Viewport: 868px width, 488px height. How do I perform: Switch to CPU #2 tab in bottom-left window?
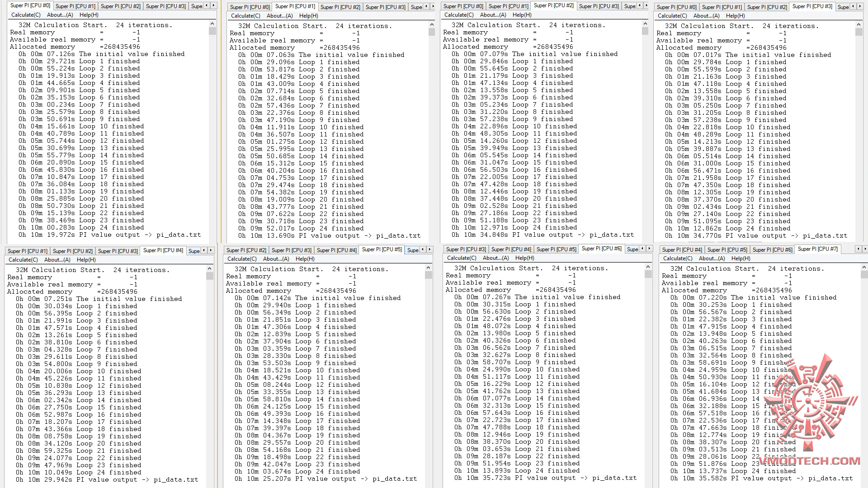[72, 251]
